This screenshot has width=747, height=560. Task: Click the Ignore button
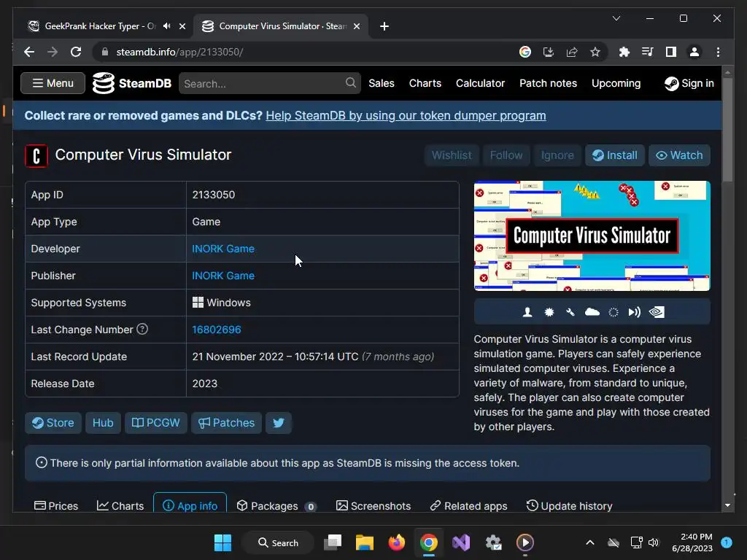[x=557, y=155]
